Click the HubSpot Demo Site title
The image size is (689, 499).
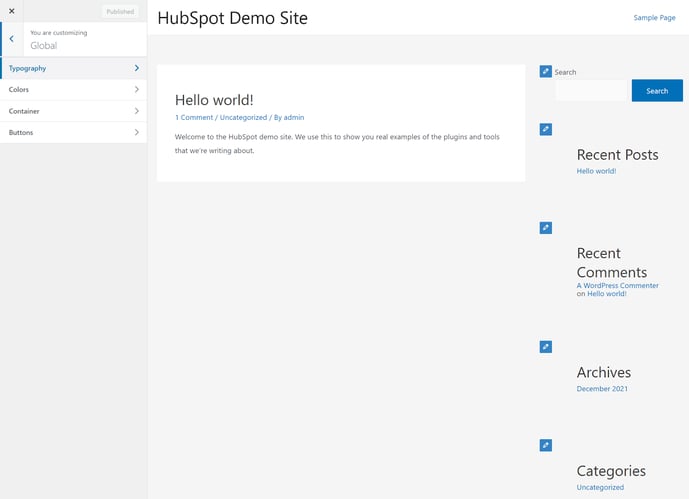click(232, 18)
